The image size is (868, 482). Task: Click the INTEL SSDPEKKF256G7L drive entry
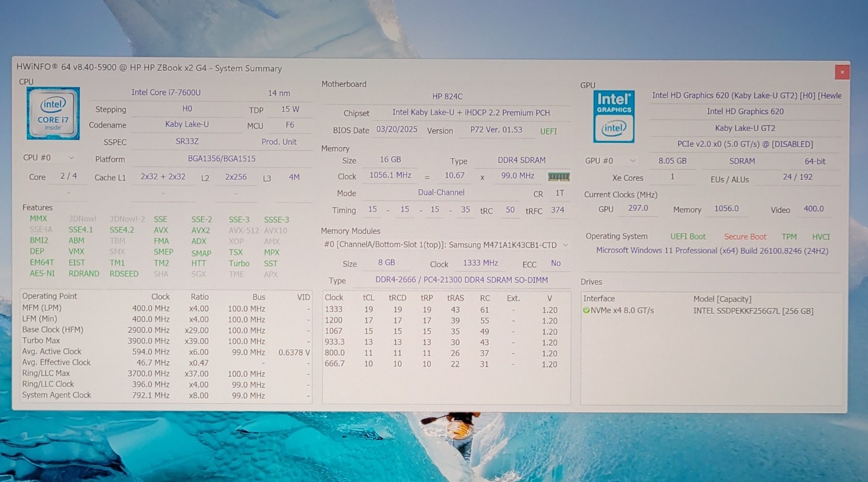point(753,311)
